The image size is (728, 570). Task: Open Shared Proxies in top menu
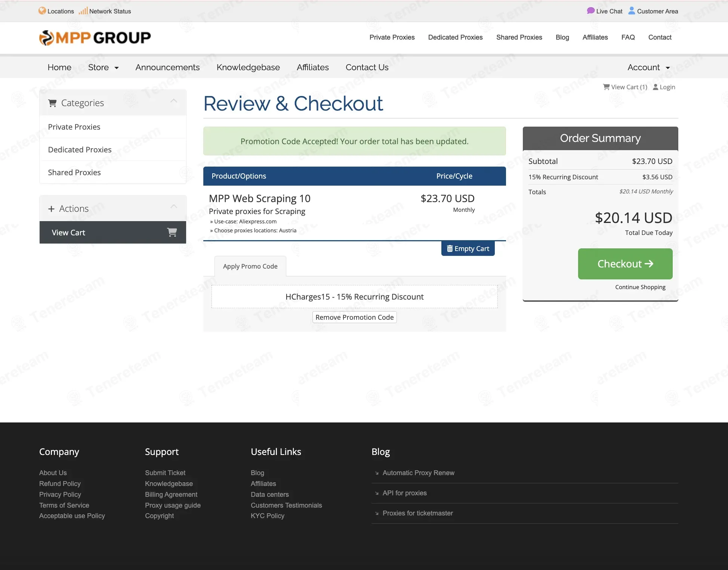coord(519,37)
